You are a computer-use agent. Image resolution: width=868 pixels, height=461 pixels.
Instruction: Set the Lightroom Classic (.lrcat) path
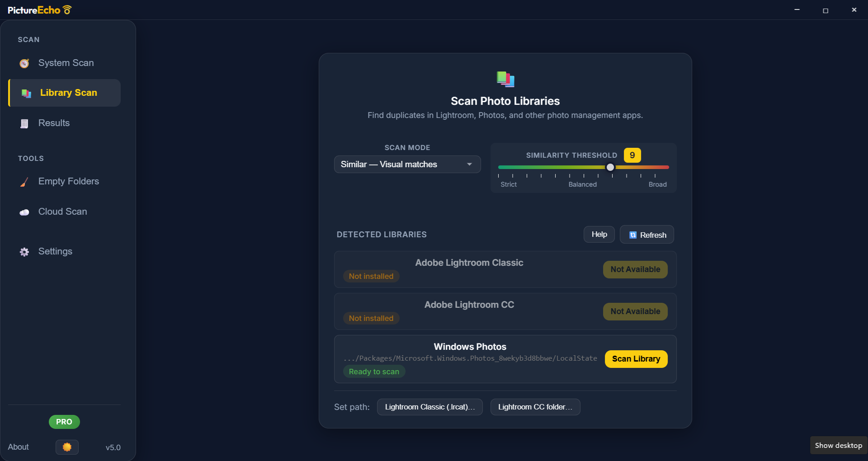pos(429,407)
